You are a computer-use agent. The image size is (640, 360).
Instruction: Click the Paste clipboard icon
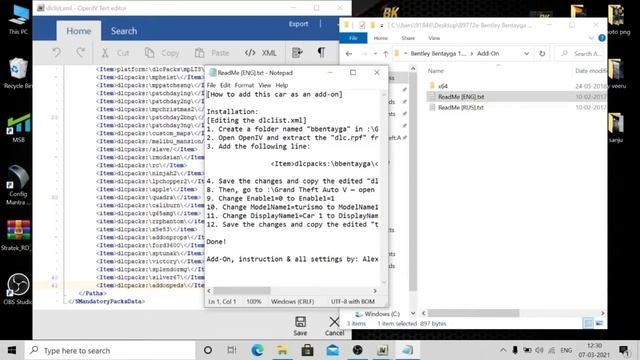point(199,53)
